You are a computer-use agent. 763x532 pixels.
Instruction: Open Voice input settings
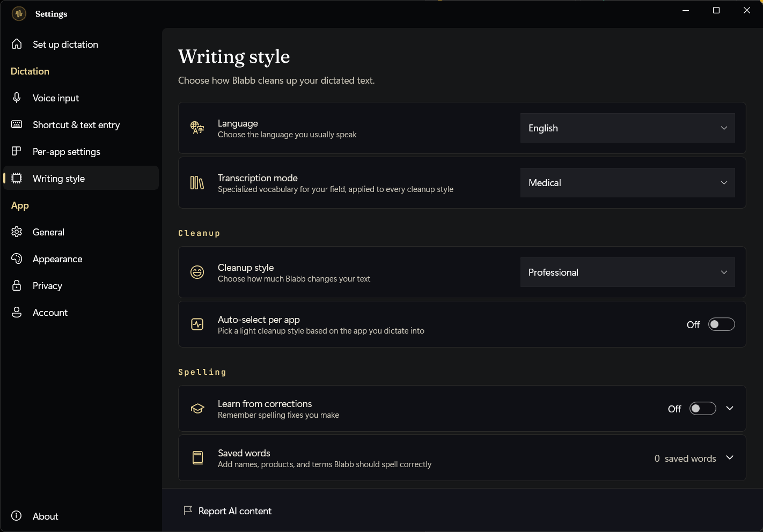[81, 98]
